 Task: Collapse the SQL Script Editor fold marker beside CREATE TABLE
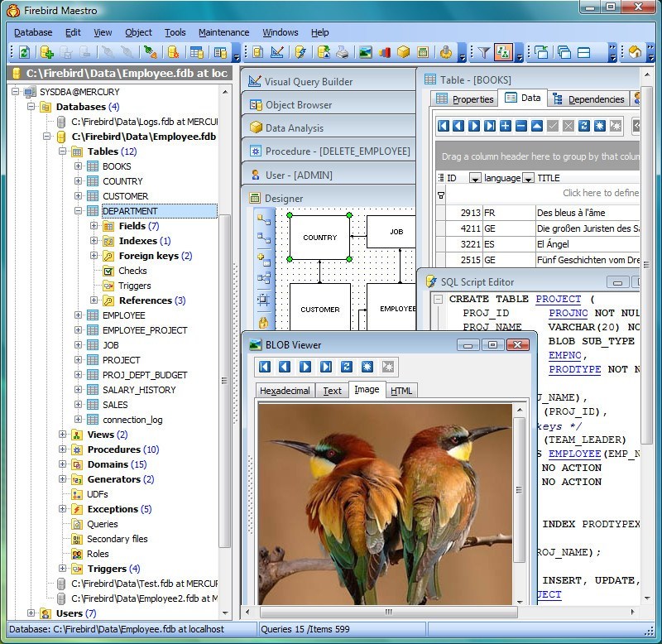pyautogui.click(x=438, y=299)
